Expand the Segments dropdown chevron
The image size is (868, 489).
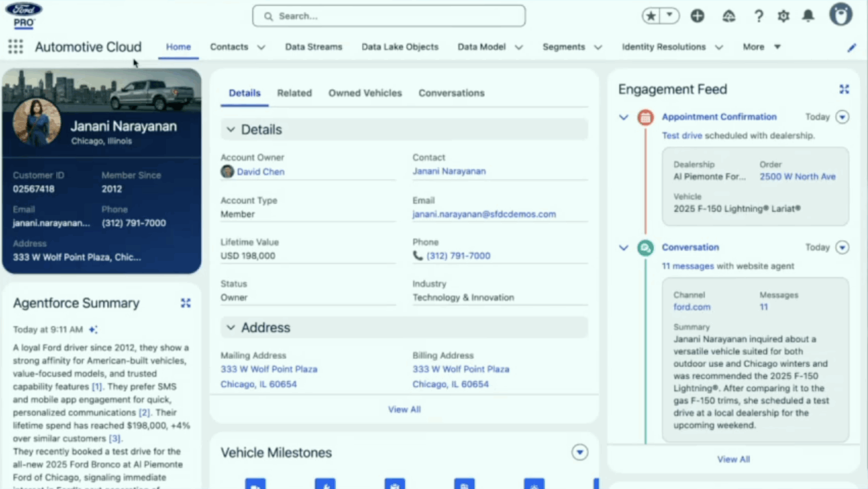point(598,47)
